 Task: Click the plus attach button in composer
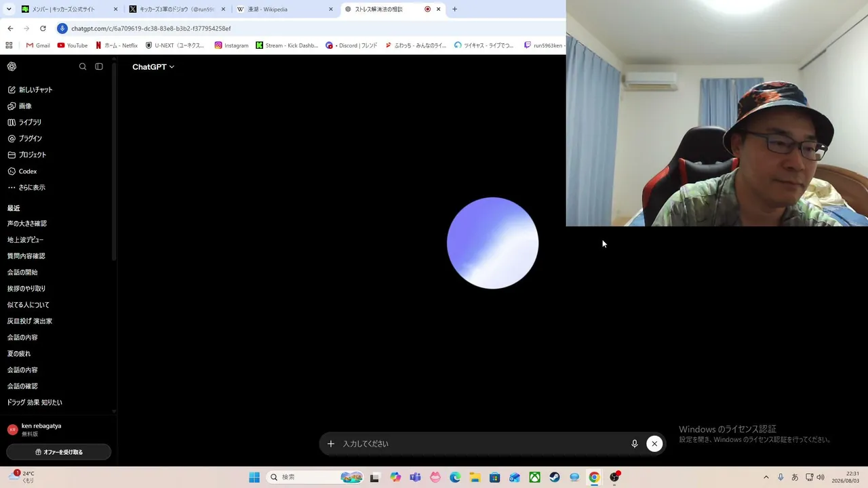tap(331, 444)
